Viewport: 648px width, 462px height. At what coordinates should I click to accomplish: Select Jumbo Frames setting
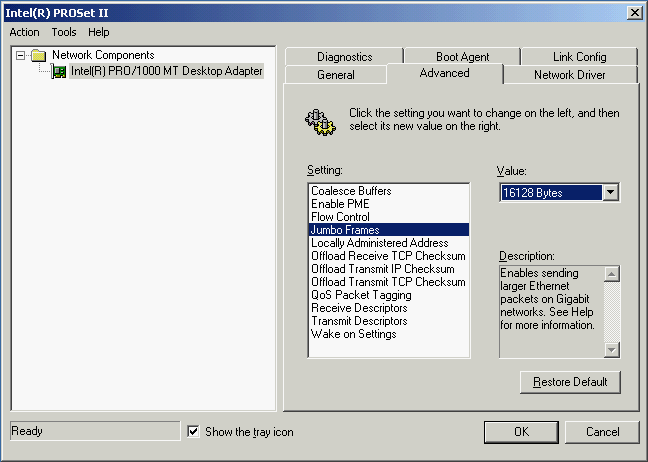coord(389,230)
